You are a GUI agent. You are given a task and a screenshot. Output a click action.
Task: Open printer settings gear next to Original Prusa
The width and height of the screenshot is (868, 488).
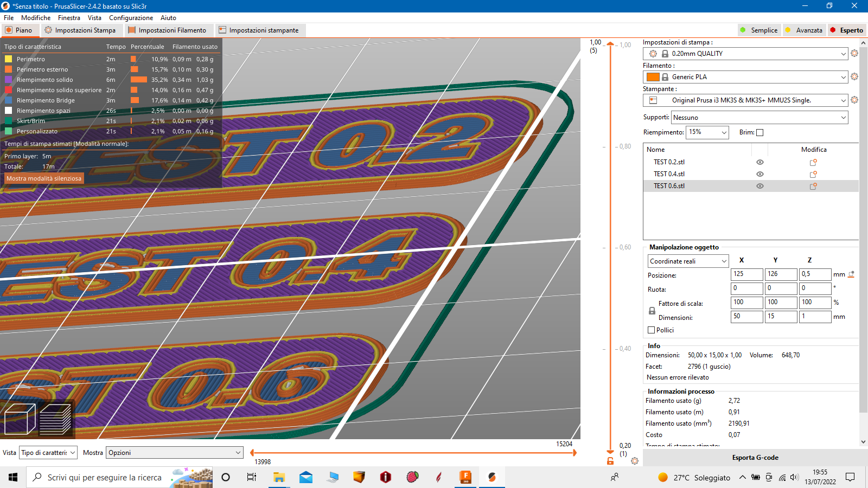coord(854,100)
